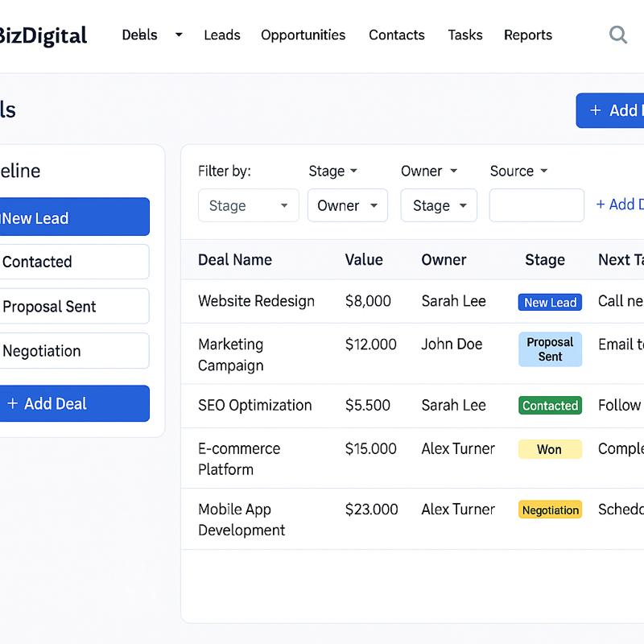Click the + Add filter link
Image resolution: width=644 pixels, height=644 pixels.
point(619,204)
